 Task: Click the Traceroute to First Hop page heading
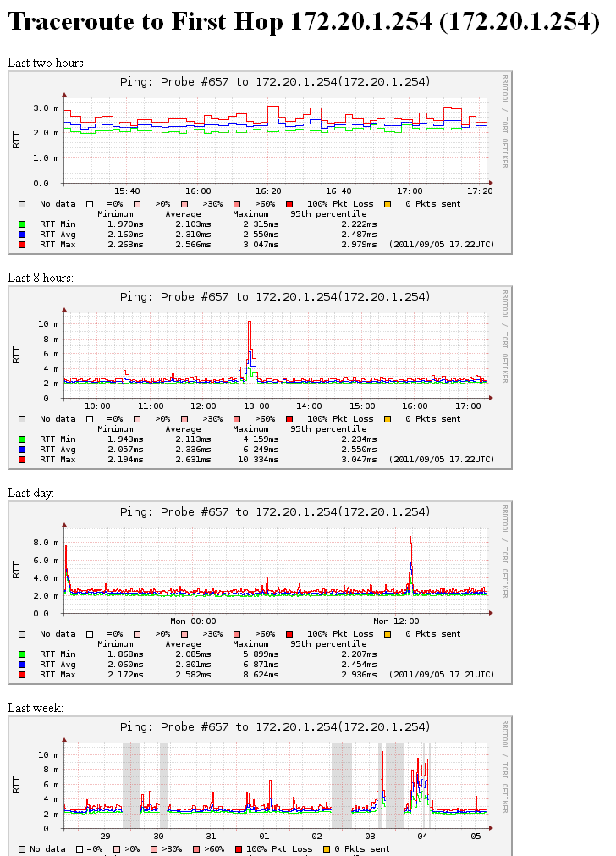pos(303,22)
